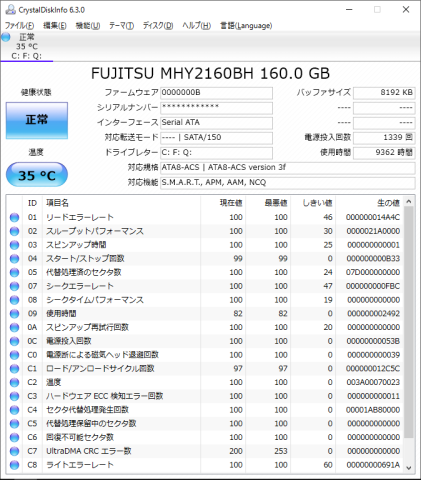
Task: Click raw value 003A00070023
Action: click(373, 382)
